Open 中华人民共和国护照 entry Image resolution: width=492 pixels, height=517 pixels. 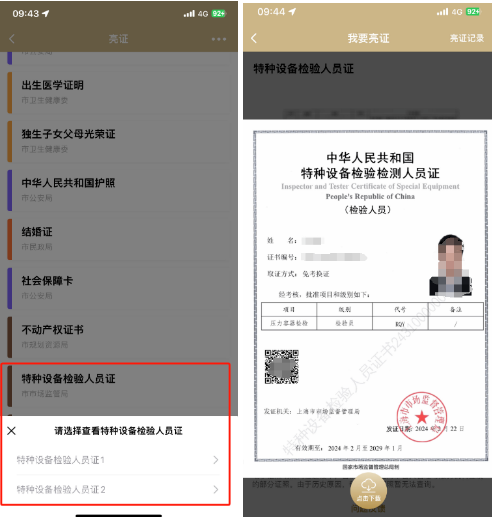119,190
